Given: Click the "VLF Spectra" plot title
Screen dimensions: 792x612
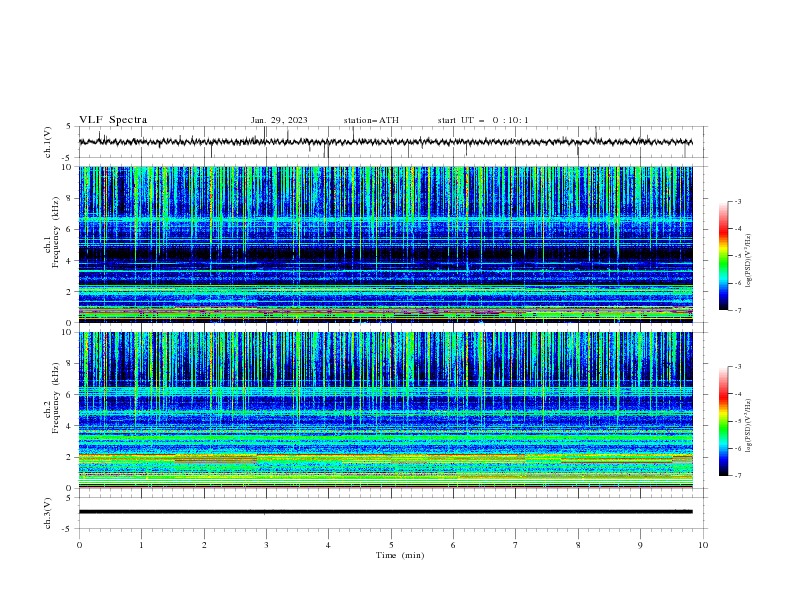Looking at the screenshot, I should pyautogui.click(x=113, y=120).
